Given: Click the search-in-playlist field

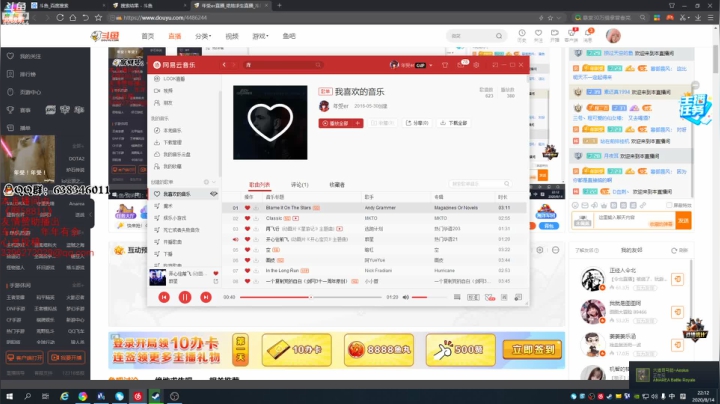Looking at the screenshot, I should tap(480, 184).
